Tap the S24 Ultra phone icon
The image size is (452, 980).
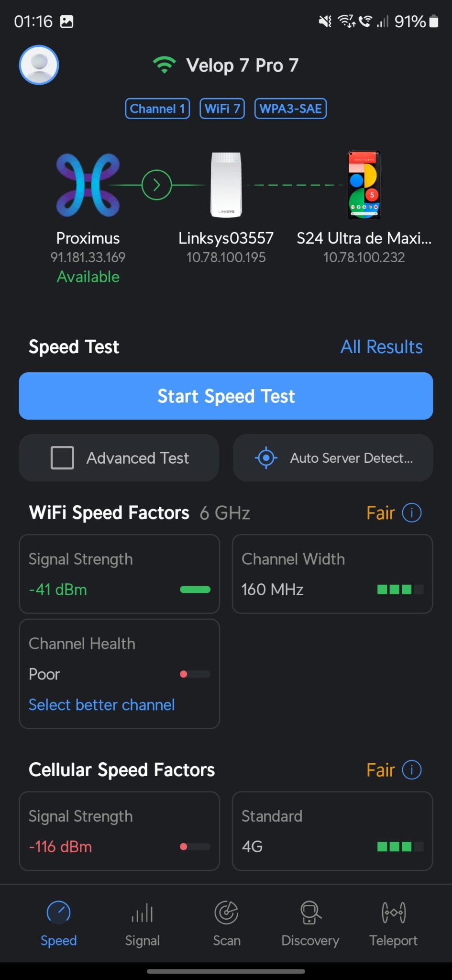click(364, 185)
